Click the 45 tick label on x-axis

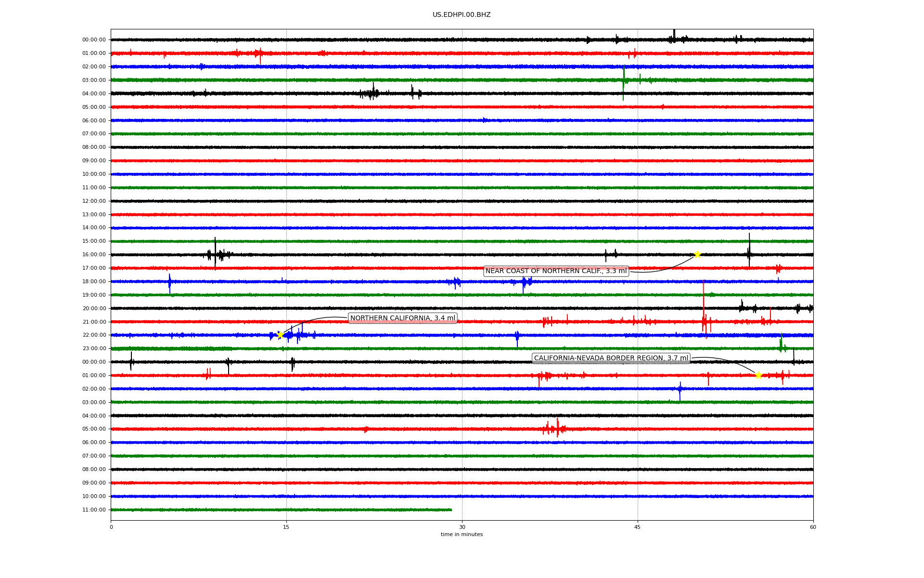click(x=638, y=527)
